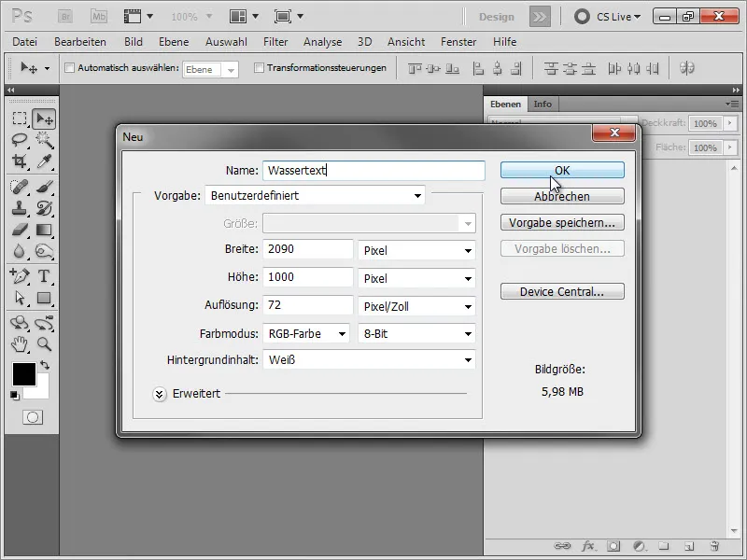Select the Move tool in toolbox
This screenshot has width=747, height=560.
[44, 119]
